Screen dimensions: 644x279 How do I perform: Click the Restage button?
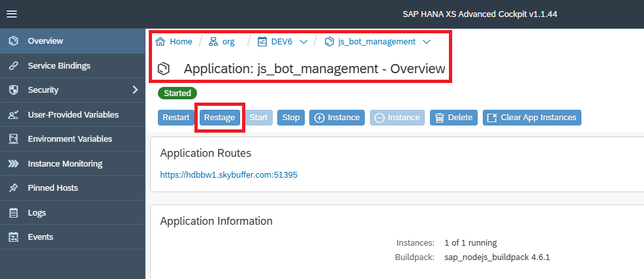click(220, 117)
